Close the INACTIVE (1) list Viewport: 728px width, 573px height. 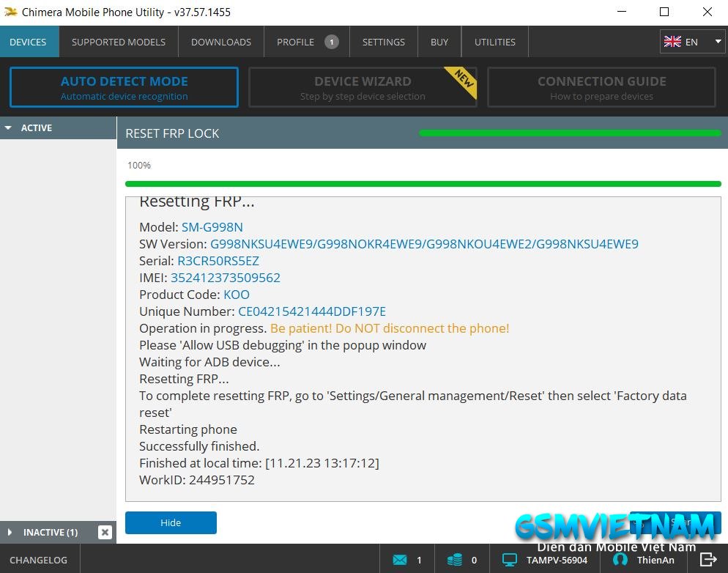point(105,532)
